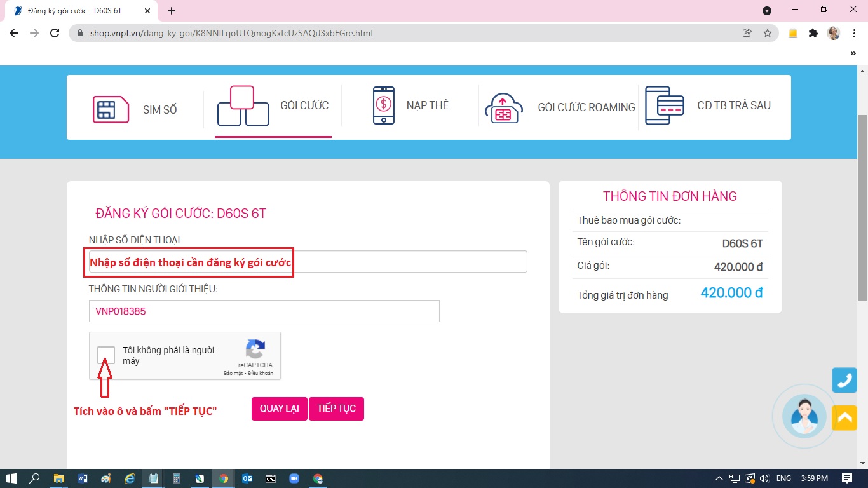Open the Windows Start menu
The image size is (868, 488).
point(11,478)
